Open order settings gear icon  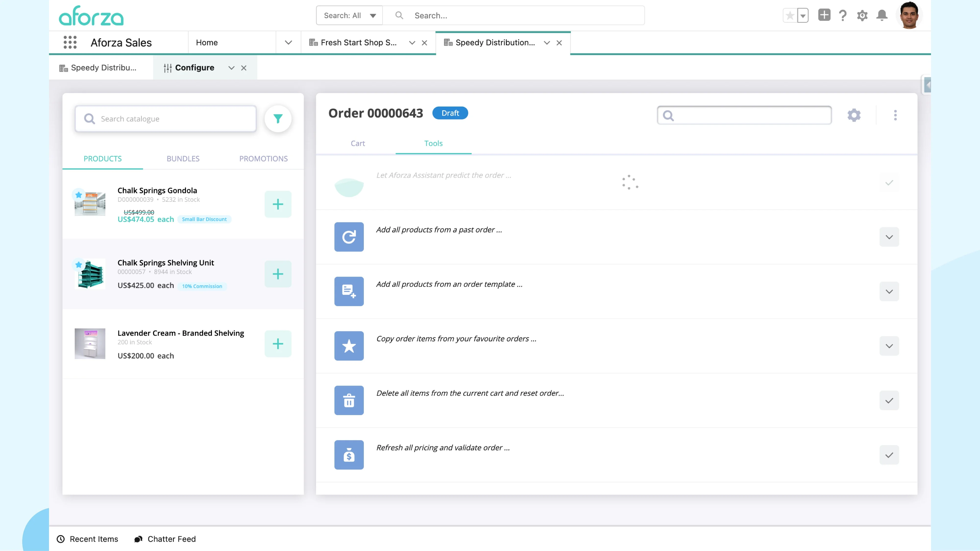(854, 115)
